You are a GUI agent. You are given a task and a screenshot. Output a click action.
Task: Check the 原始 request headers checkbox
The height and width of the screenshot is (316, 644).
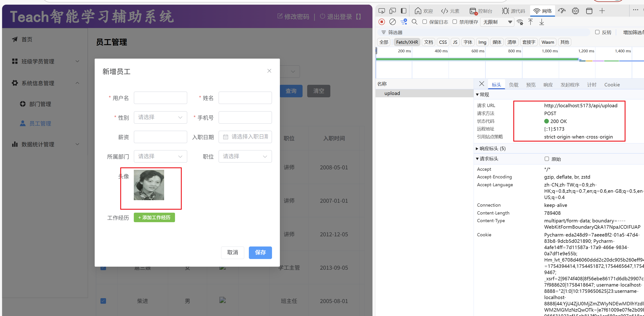[x=547, y=159]
